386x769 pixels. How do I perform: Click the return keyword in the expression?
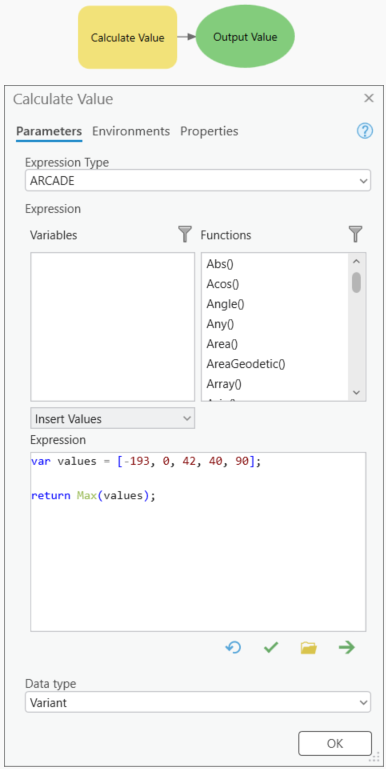click(51, 495)
